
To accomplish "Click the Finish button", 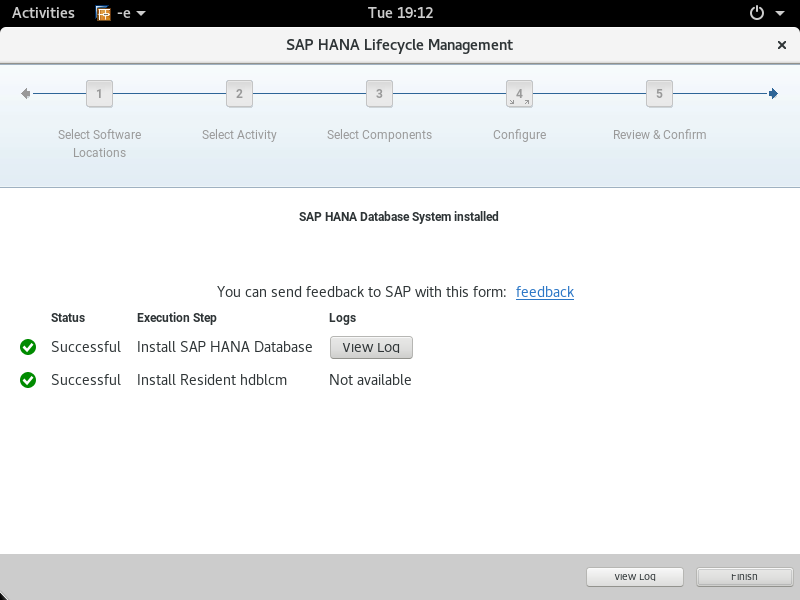I will tap(744, 577).
